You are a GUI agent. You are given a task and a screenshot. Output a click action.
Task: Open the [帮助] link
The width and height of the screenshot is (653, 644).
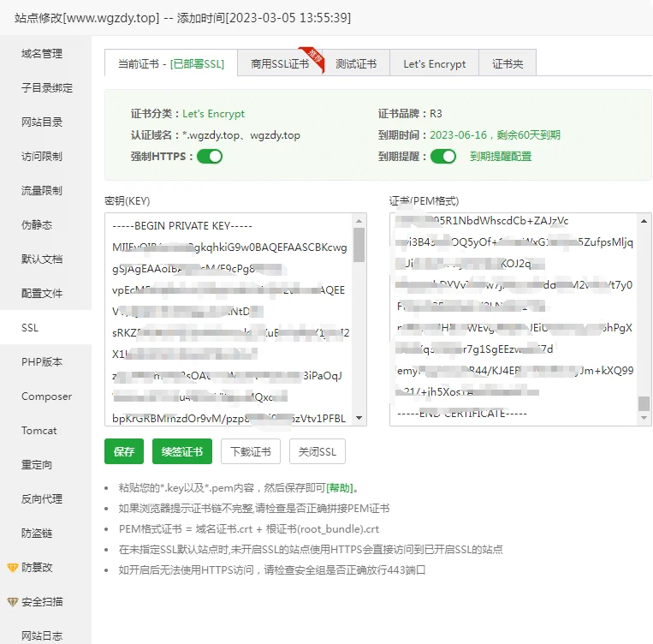[340, 487]
